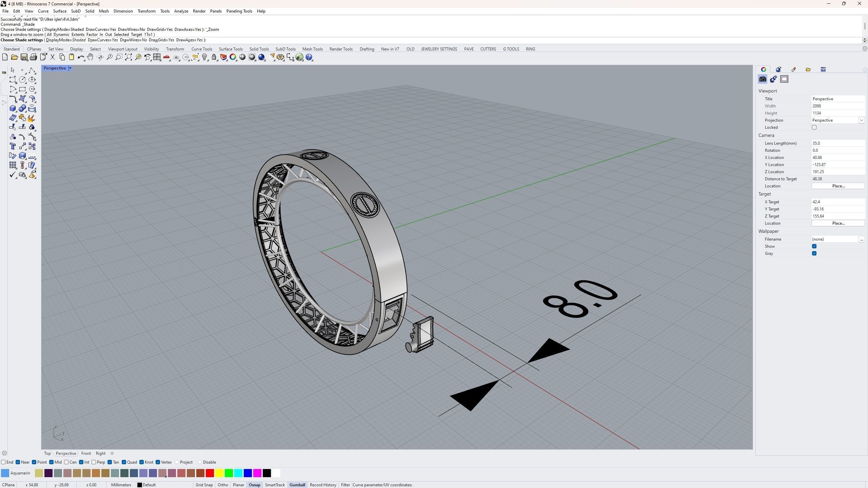Open the Surface menu
This screenshot has width=868, height=488.
[x=60, y=11]
